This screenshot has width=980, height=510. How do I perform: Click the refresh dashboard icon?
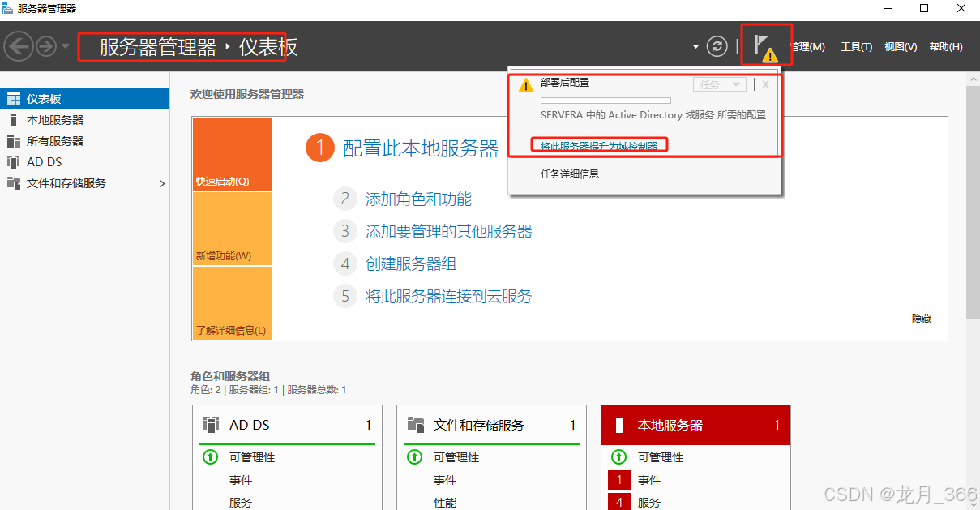tap(717, 46)
